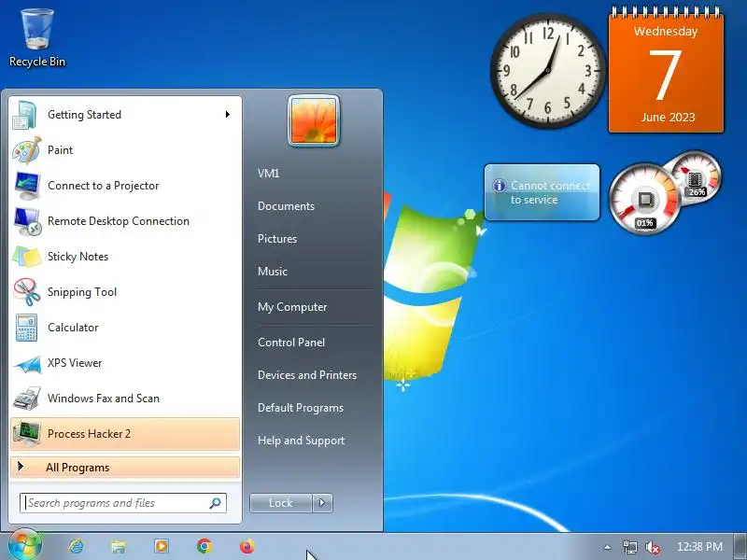Click the Sticky Notes label
Image resolution: width=747 pixels, height=560 pixels.
[x=78, y=257]
